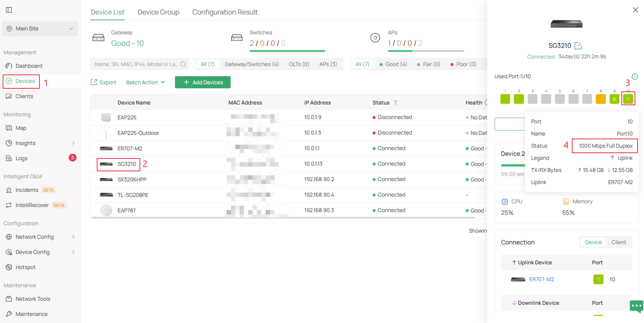Screen dimensions: 644x323
Task: Click uplink port 10 green icon
Action: [x=598, y=279]
